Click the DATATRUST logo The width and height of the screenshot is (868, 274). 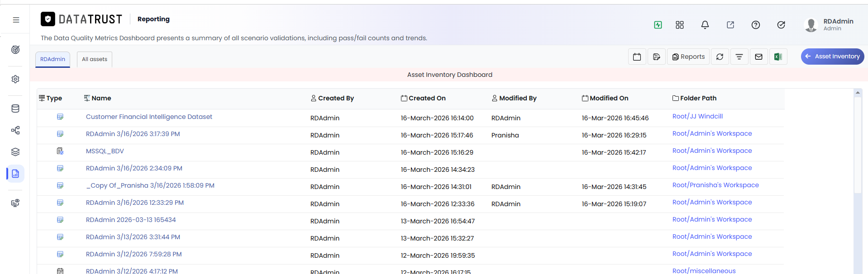point(81,19)
